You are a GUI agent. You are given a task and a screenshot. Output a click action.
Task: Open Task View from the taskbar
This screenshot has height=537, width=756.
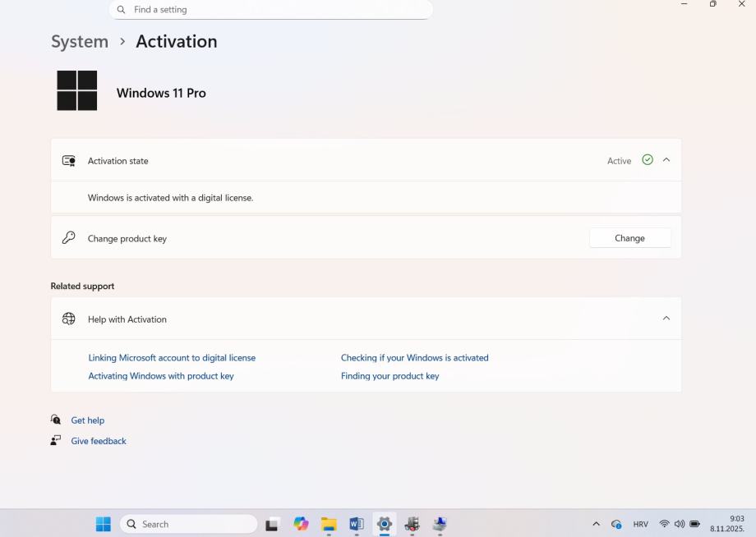pos(273,524)
